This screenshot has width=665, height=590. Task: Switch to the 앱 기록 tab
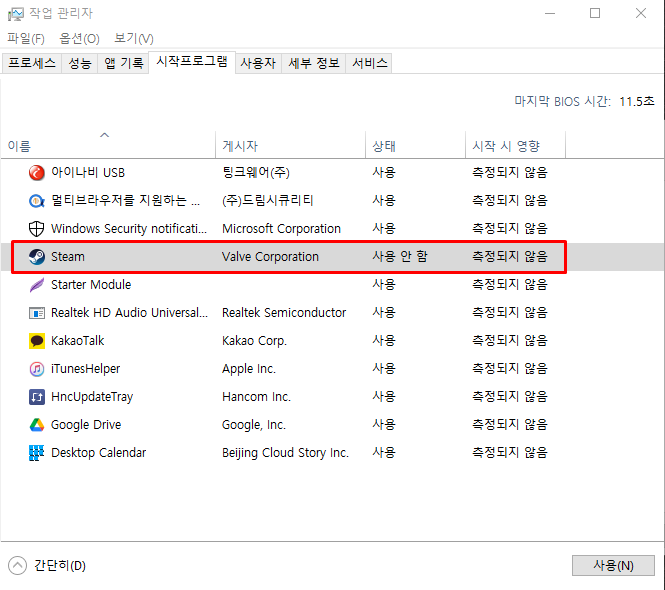click(x=123, y=63)
